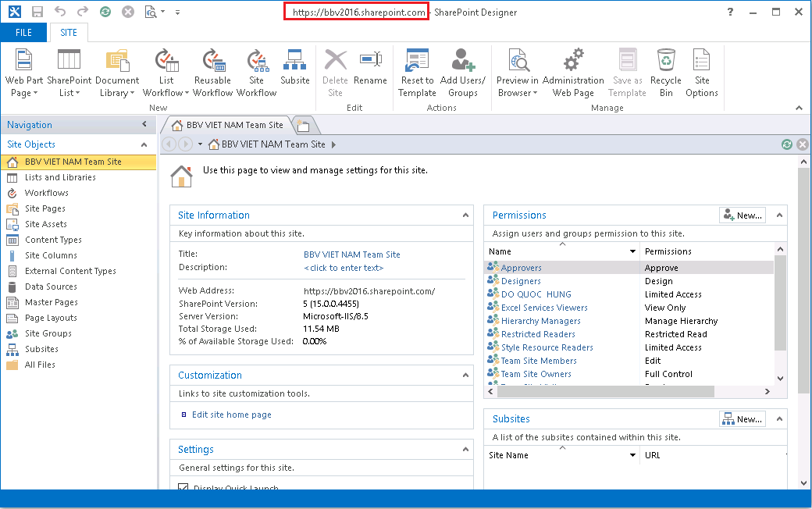
Task: Open a new blank tab next to Team Site
Action: [x=304, y=126]
